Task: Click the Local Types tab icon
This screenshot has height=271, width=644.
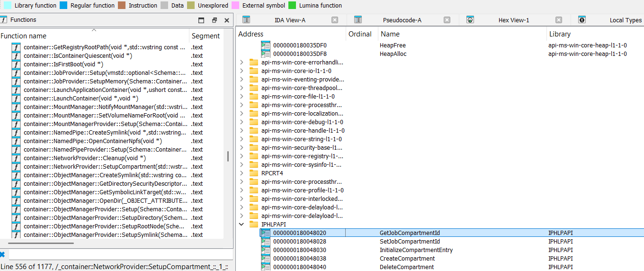Action: coord(582,20)
